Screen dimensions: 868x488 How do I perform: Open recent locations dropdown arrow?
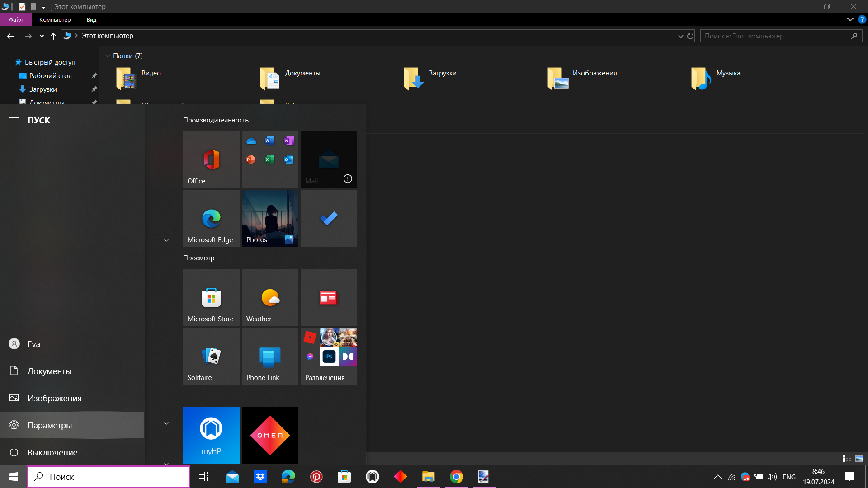click(x=42, y=36)
